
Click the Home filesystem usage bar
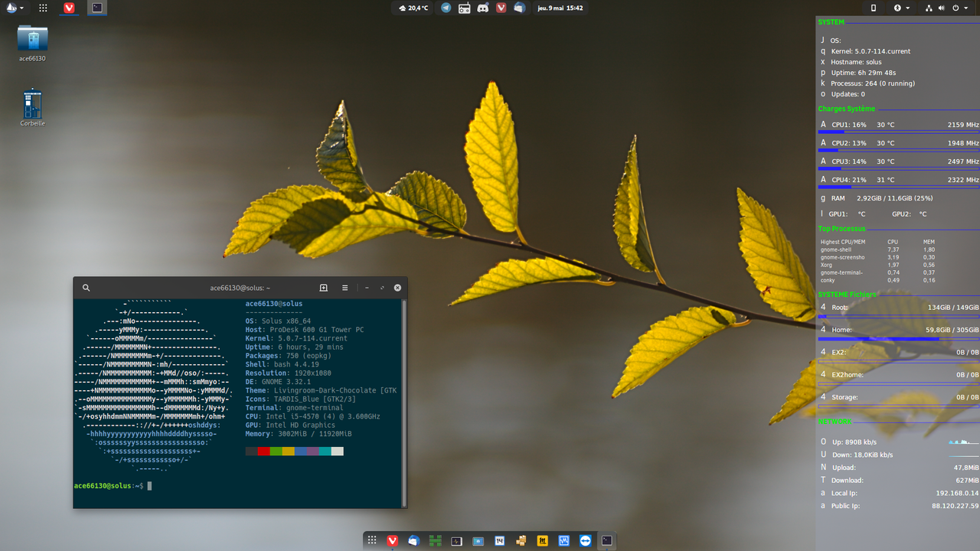point(899,338)
